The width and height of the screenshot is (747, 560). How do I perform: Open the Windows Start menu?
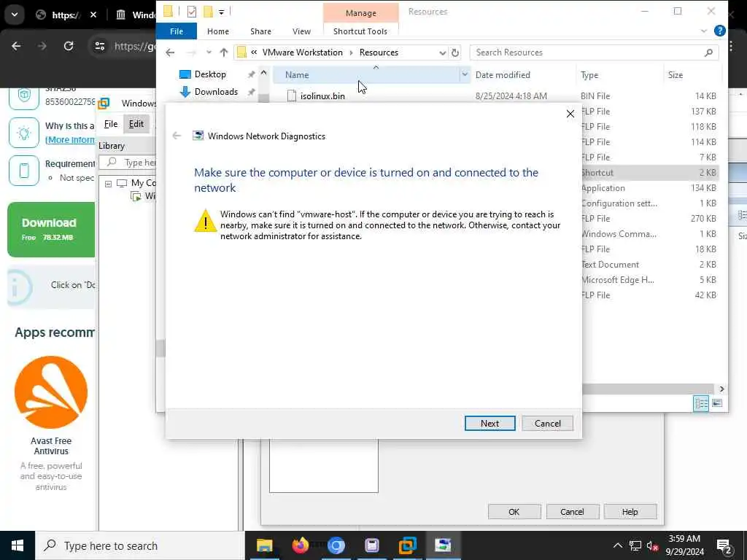[18, 545]
